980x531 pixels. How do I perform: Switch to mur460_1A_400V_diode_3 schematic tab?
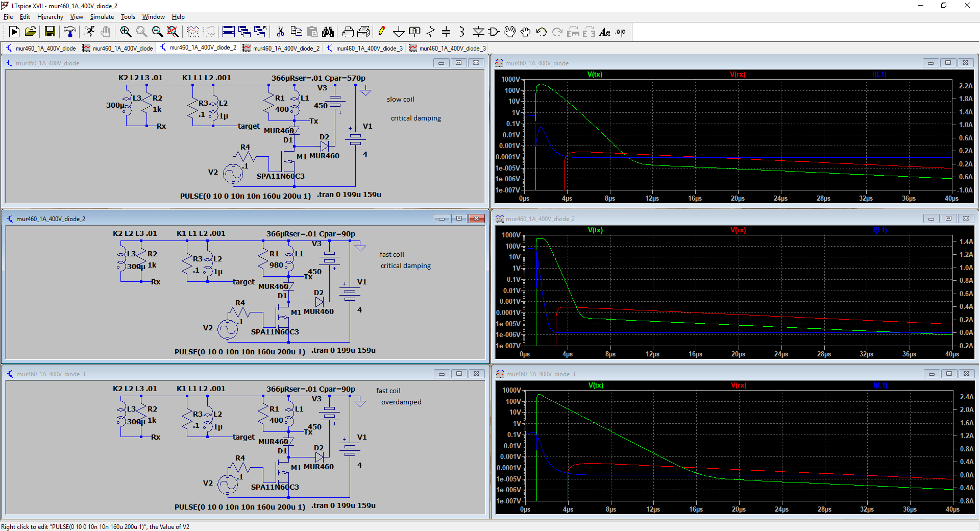364,49
